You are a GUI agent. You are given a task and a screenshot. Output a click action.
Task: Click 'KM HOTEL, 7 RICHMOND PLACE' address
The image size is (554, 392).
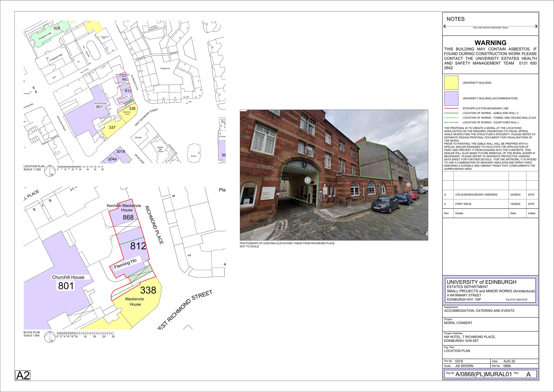(x=470, y=337)
